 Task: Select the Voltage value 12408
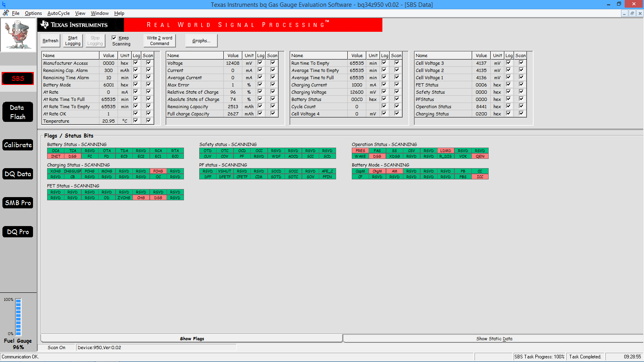point(233,63)
